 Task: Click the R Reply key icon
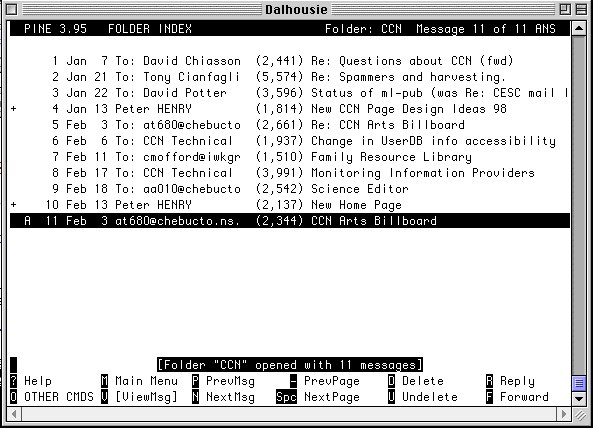[489, 381]
